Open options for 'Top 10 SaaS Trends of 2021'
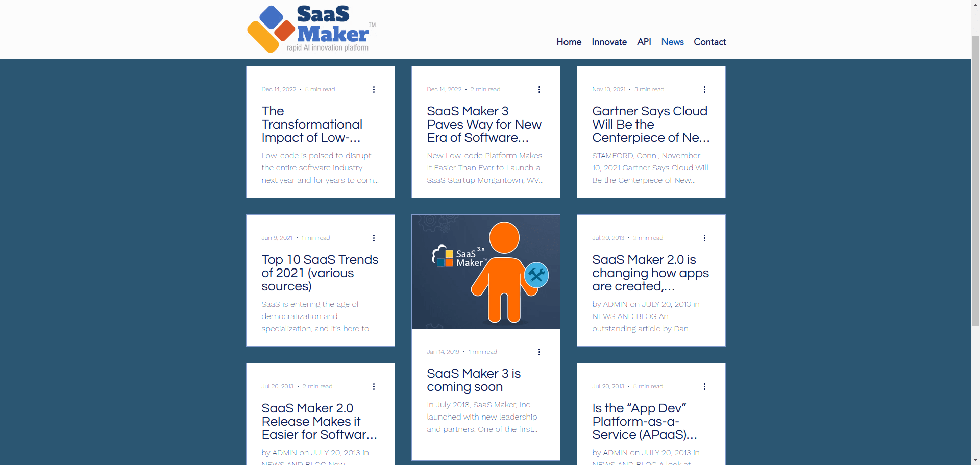This screenshot has height=465, width=980. (x=374, y=238)
